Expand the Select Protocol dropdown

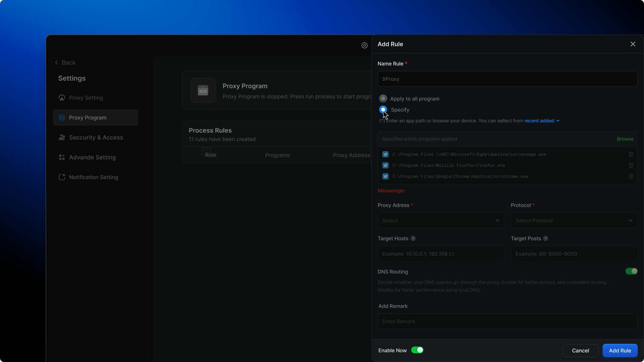574,221
